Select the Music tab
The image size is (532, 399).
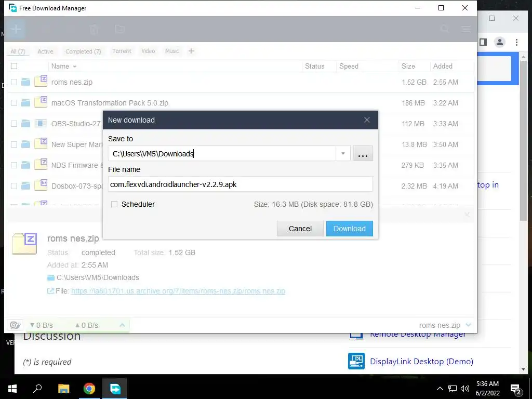pos(171,51)
